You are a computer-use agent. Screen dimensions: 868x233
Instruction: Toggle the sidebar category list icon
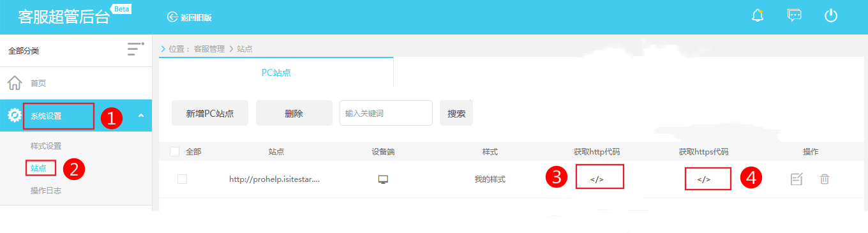(x=135, y=49)
